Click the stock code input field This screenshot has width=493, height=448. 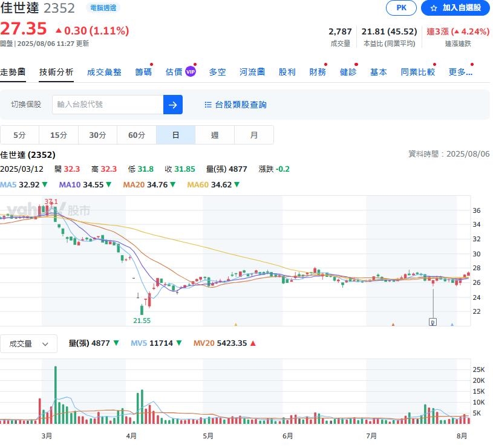click(103, 105)
